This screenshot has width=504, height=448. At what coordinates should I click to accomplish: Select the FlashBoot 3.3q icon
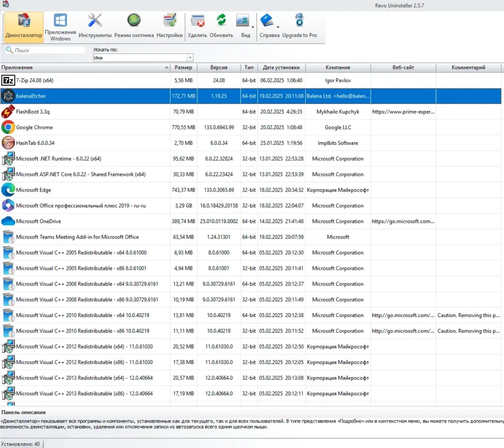[x=8, y=112]
